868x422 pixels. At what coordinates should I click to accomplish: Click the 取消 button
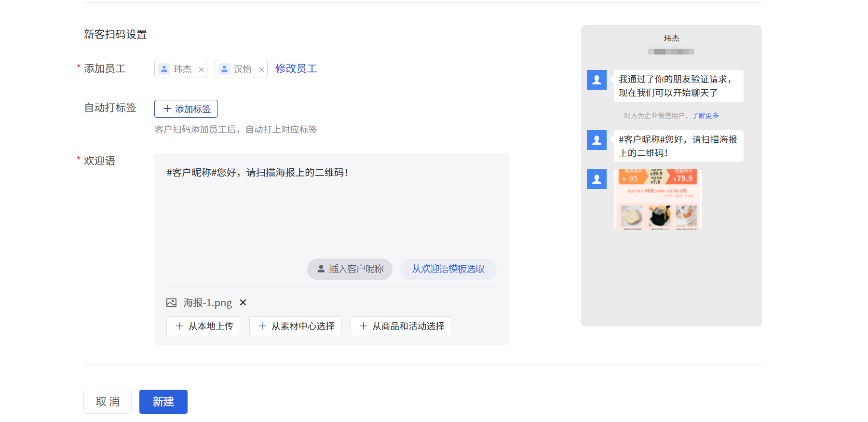[108, 402]
